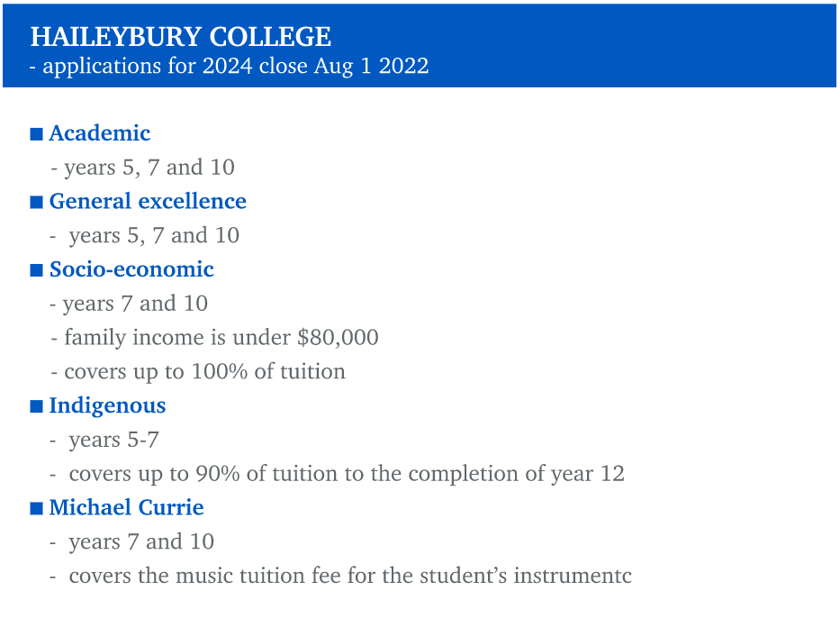840x627 pixels.
Task: Click the family income under $80,000 line
Action: [x=215, y=338]
